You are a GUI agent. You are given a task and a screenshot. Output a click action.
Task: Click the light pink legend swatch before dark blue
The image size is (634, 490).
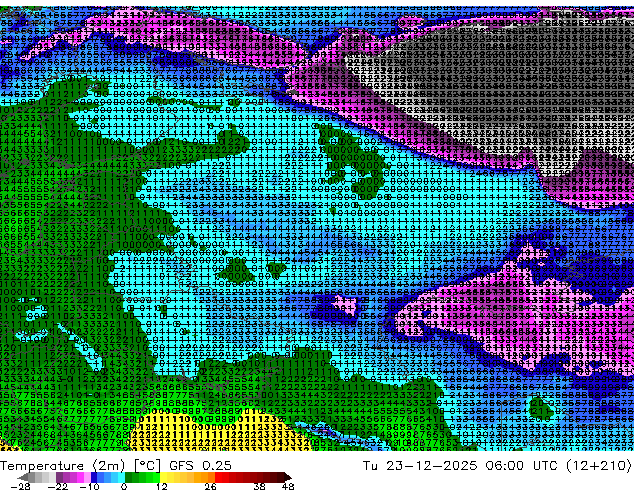(x=87, y=477)
